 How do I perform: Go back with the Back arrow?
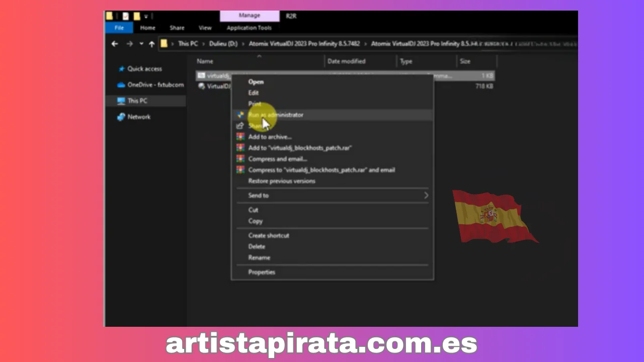click(115, 44)
